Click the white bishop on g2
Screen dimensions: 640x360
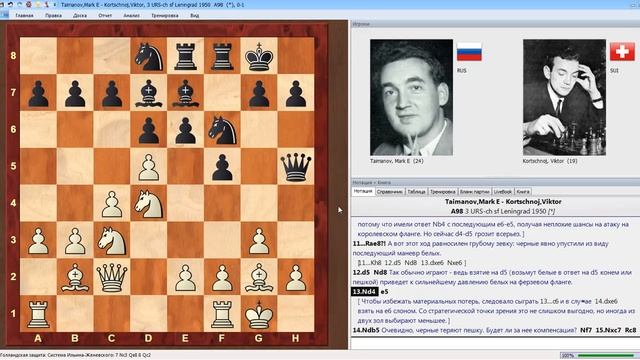pos(259,277)
